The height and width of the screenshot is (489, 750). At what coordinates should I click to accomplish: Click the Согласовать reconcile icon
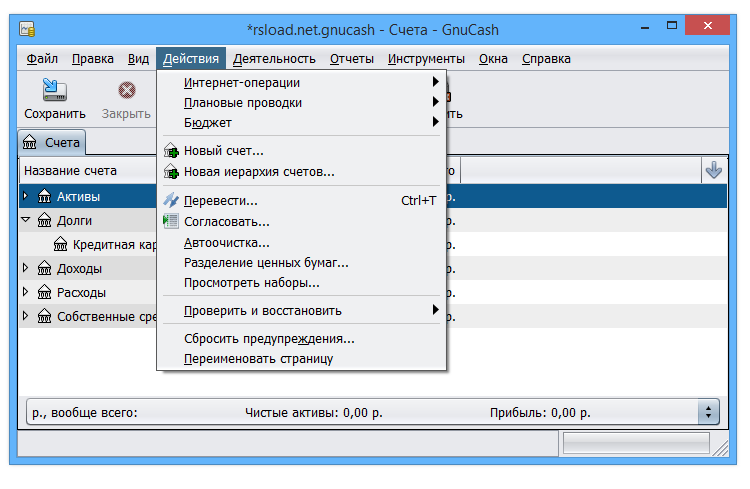point(171,221)
